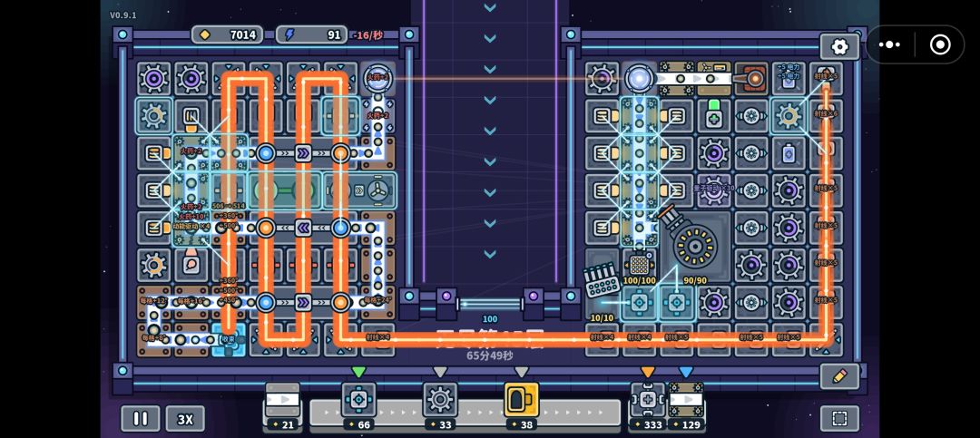Tap the top chevron in center lane

[x=490, y=7]
